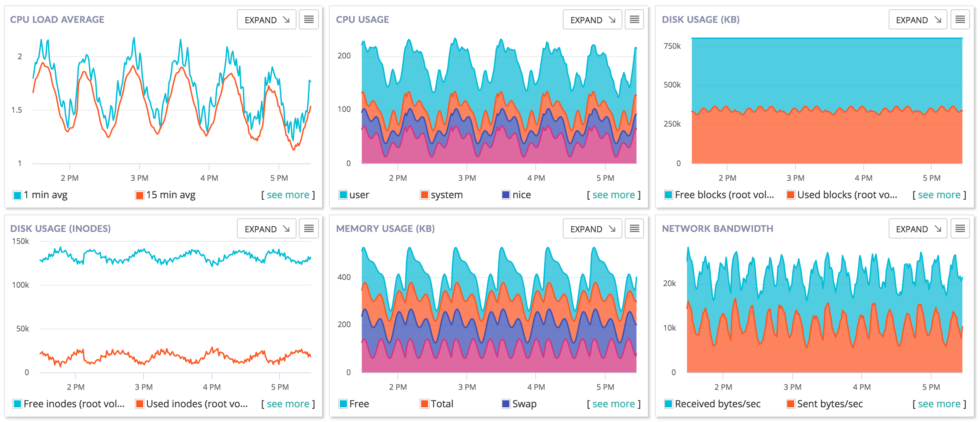Toggle the Received bytes/sec series

pos(717,404)
